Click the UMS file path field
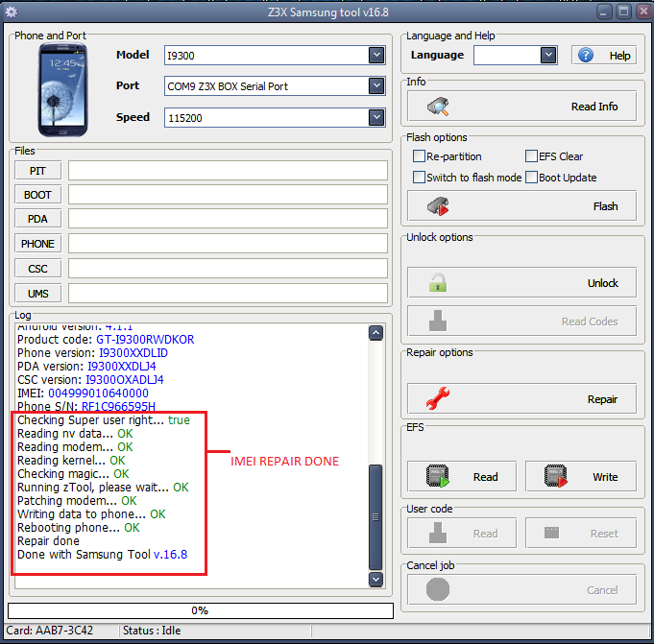This screenshot has height=644, width=654. click(x=228, y=294)
